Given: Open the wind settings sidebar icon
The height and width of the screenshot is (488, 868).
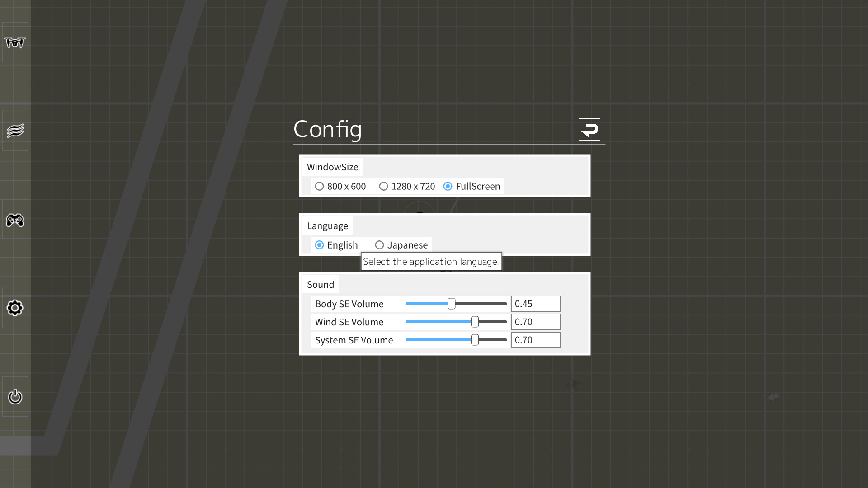Looking at the screenshot, I should coord(15,130).
